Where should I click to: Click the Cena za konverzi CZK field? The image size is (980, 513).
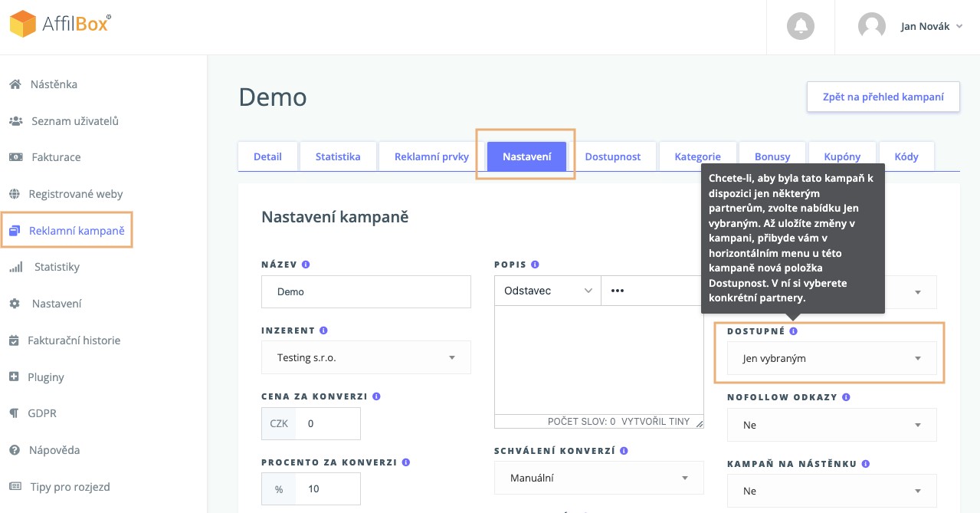pos(328,423)
